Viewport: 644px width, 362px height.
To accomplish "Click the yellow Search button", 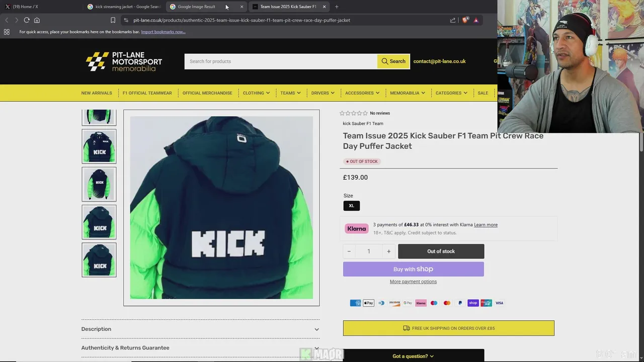I will pos(393,61).
